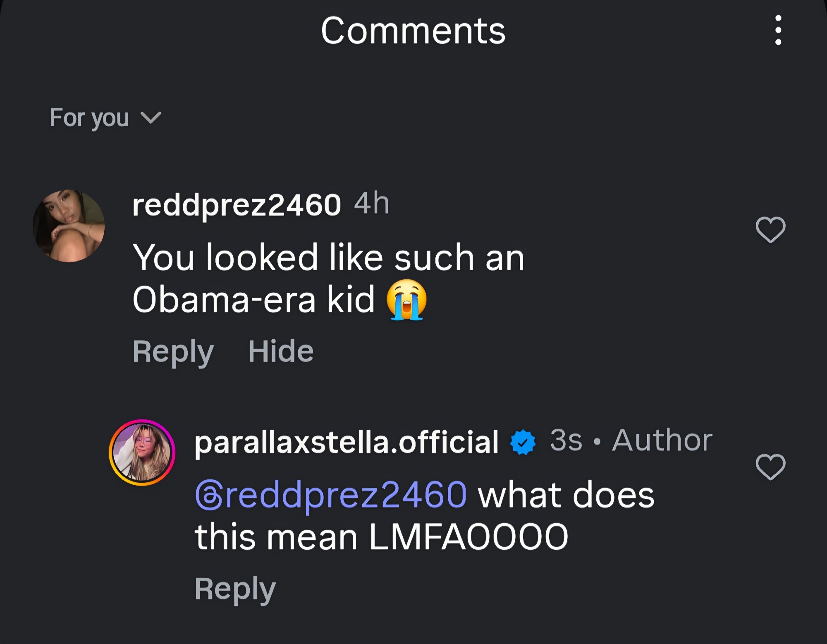
Task: Open the reddprez2460 username link
Action: pyautogui.click(x=237, y=205)
